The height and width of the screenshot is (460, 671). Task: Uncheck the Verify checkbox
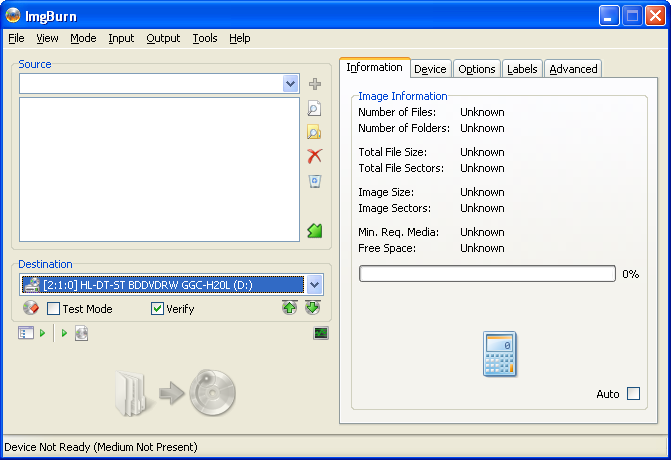(157, 309)
